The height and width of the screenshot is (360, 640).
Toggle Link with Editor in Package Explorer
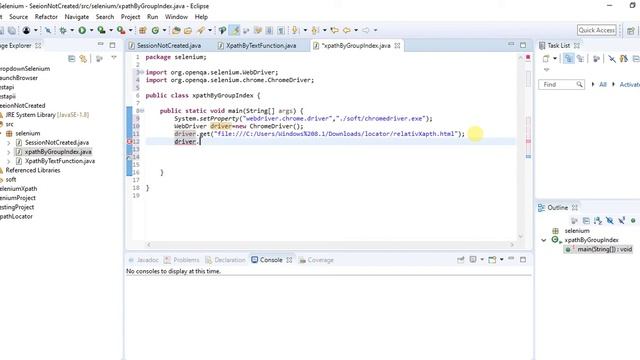click(83, 59)
